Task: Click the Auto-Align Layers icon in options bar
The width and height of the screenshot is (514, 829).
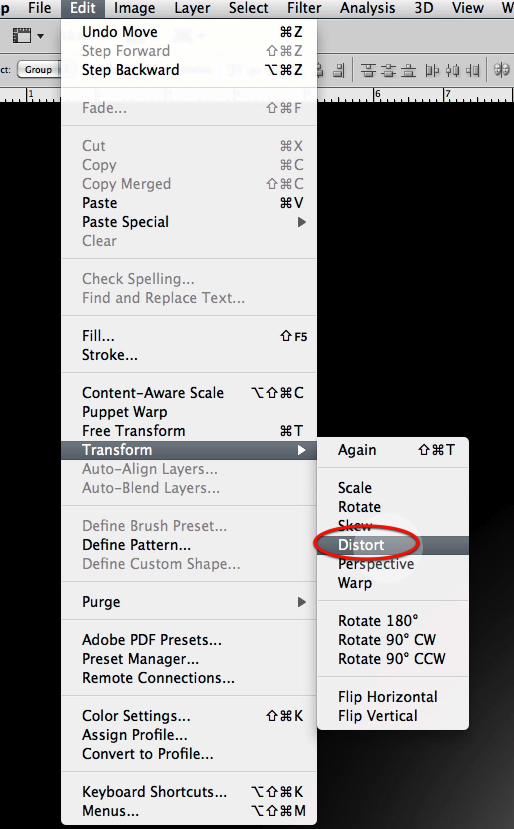Action: coord(501,70)
